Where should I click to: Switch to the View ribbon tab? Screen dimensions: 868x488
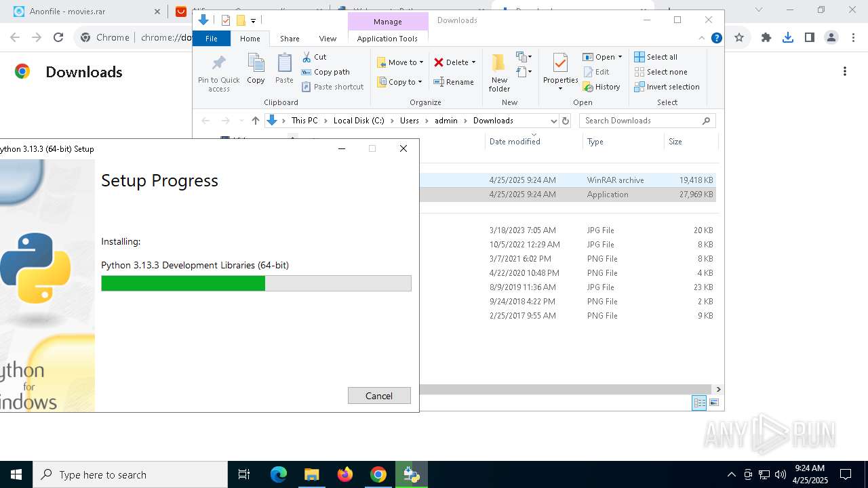328,39
